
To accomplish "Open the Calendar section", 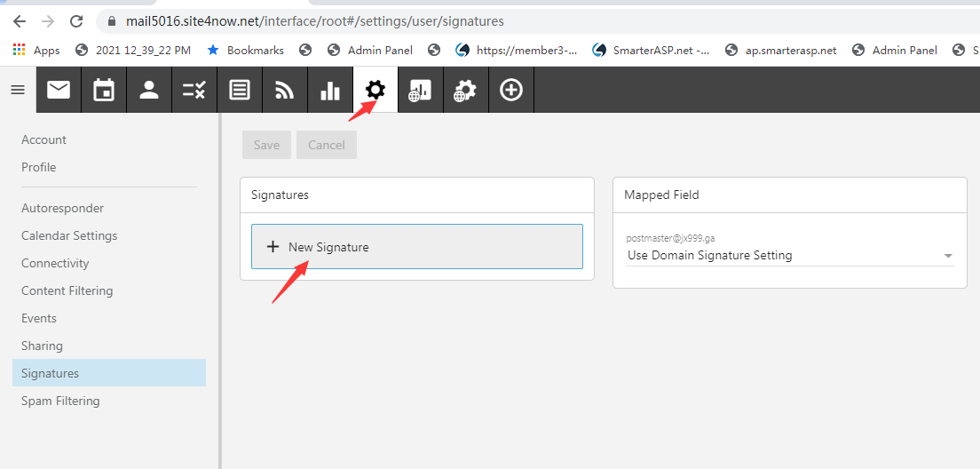I will 104,90.
